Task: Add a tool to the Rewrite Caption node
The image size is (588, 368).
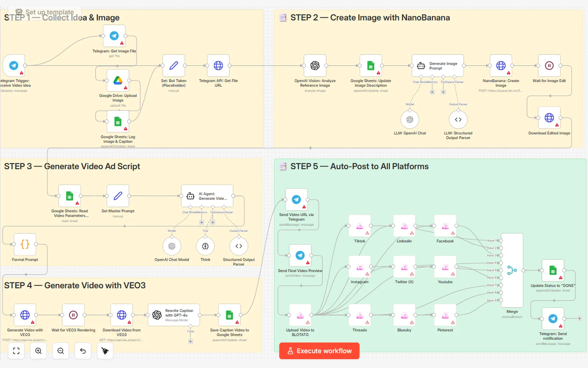Action: [190, 342]
